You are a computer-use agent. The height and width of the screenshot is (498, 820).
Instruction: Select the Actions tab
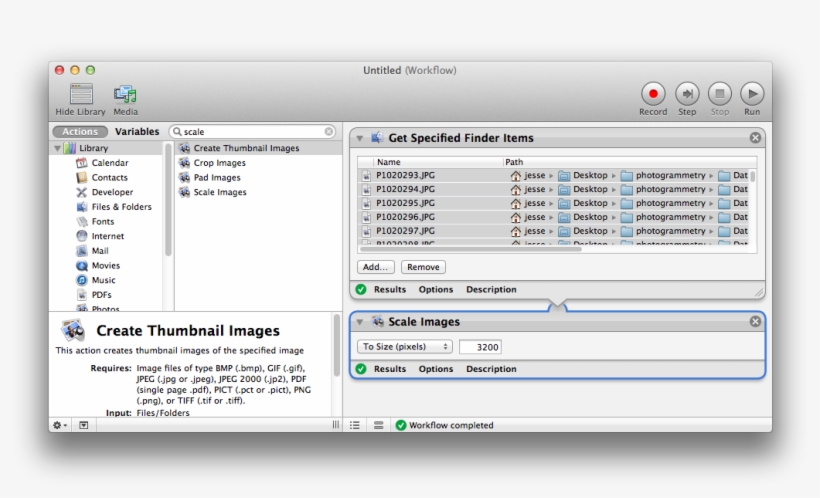click(80, 131)
